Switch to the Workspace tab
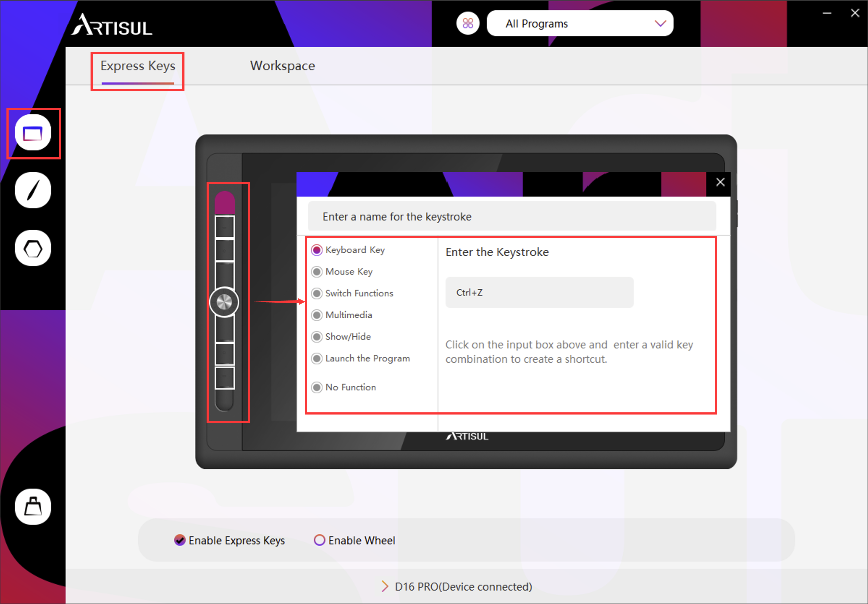Image resolution: width=868 pixels, height=604 pixels. 282,66
